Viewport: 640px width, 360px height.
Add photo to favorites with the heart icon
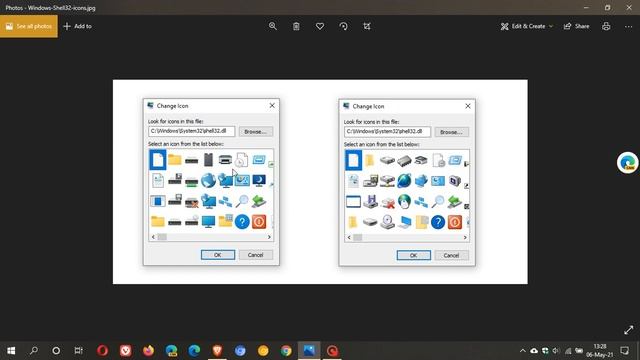(x=320, y=26)
